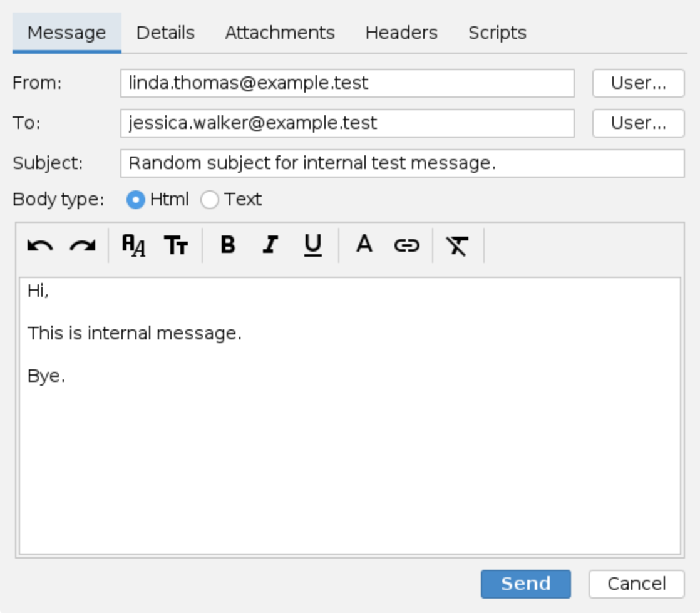Image resolution: width=700 pixels, height=613 pixels.
Task: Insert a hyperlink using the link icon
Action: pos(407,245)
